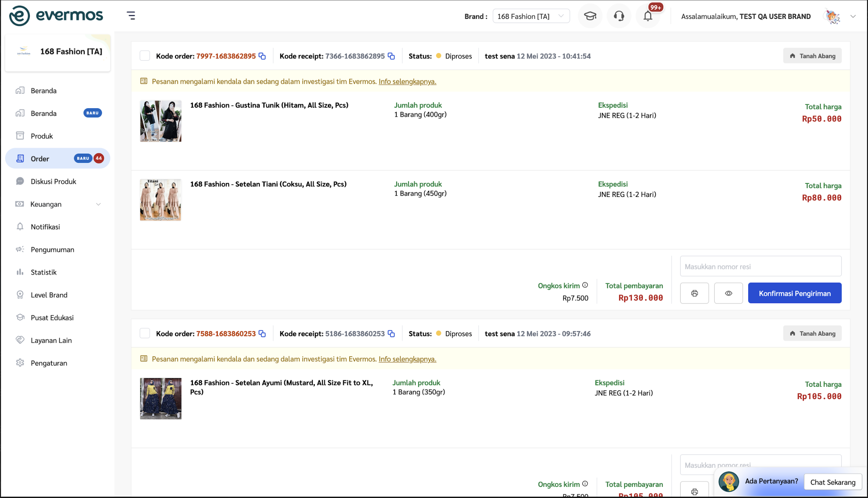
Task: Open the Statistik menu item
Action: pos(57,272)
